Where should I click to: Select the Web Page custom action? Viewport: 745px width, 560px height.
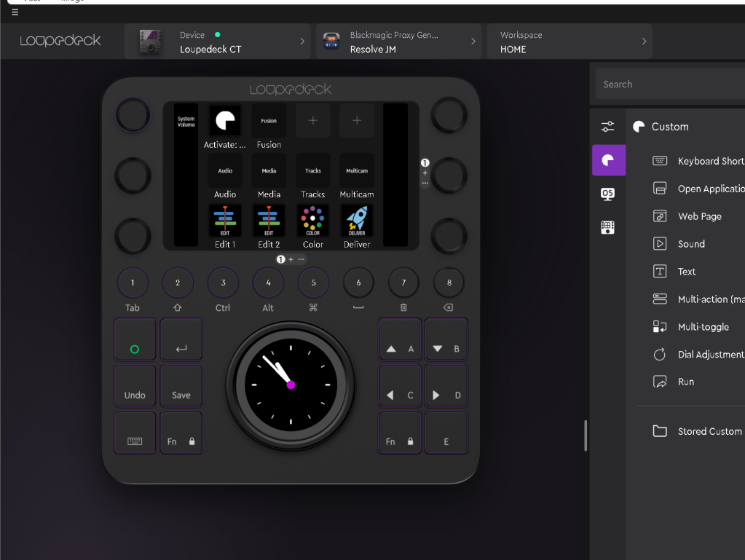[687, 216]
